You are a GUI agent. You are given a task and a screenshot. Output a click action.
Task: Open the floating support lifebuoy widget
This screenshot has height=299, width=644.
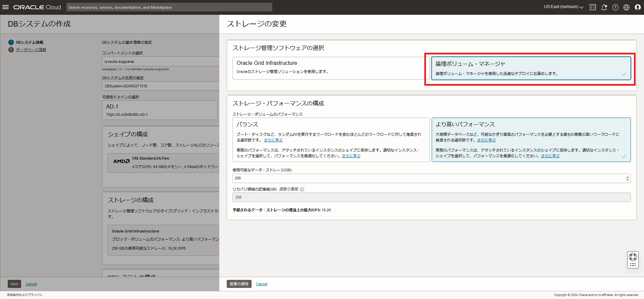pos(633,260)
